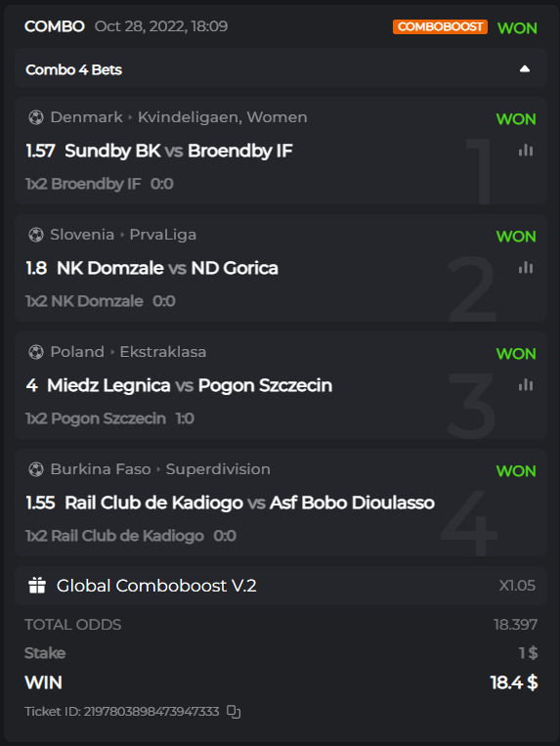Screen dimensions: 560x746
Task: Select the Ekstraklasa league label
Action: pos(163,352)
